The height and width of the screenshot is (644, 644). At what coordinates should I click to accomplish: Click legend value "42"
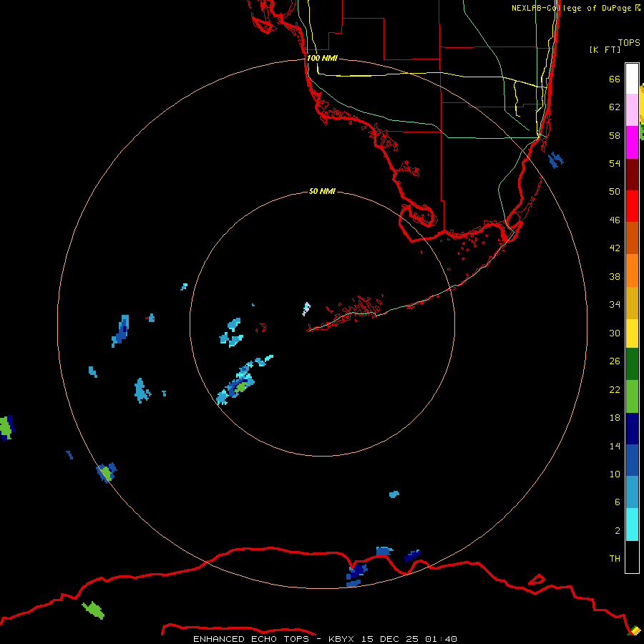[615, 248]
